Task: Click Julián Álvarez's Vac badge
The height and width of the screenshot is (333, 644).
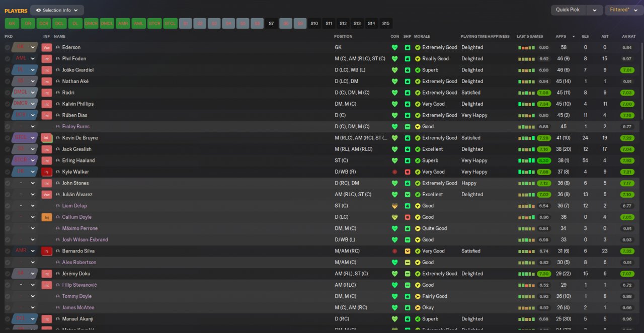Action: tap(47, 195)
